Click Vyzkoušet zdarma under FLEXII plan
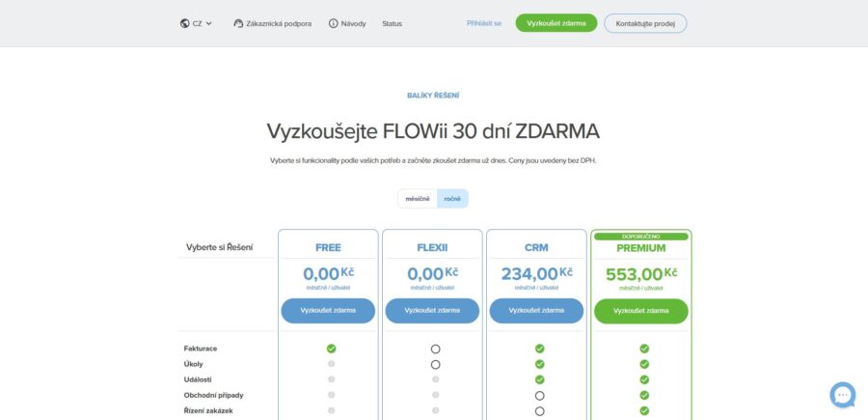 click(x=432, y=311)
